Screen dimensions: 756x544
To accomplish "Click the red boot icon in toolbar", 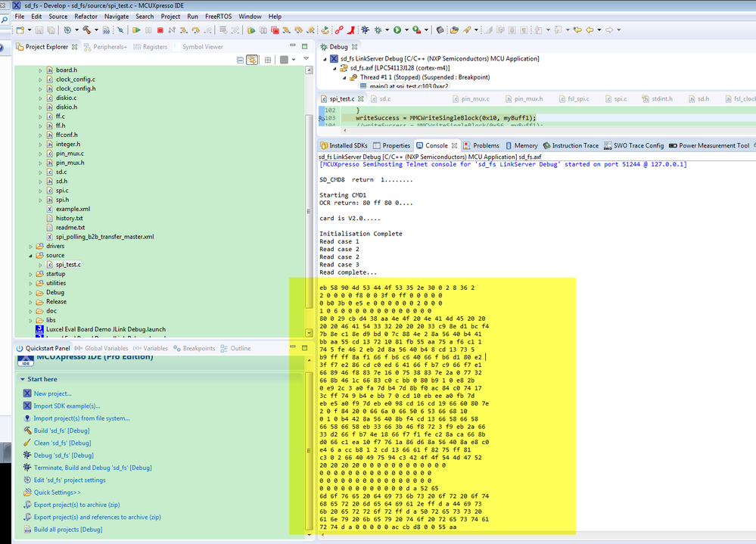I will tap(351, 30).
